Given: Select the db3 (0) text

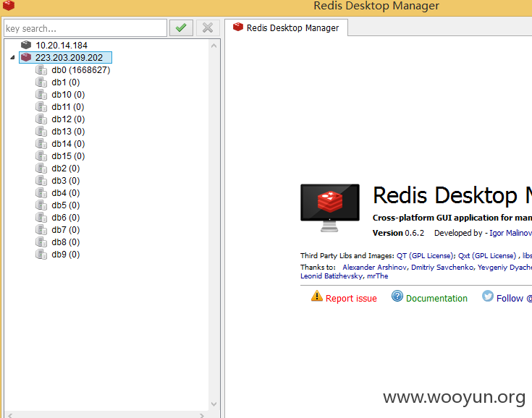Looking at the screenshot, I should click(x=65, y=180).
